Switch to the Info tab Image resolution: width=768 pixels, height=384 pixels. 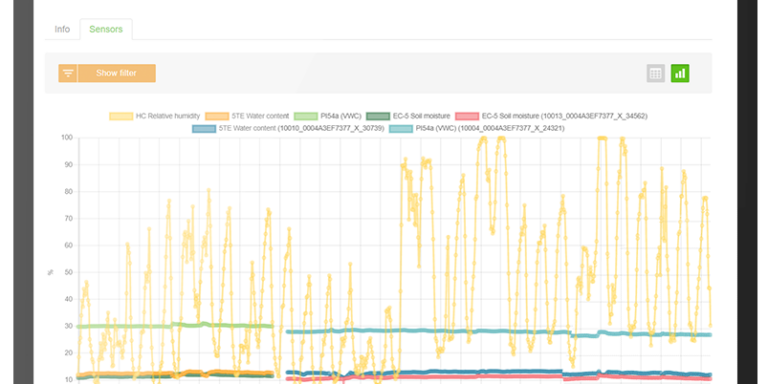tap(62, 29)
